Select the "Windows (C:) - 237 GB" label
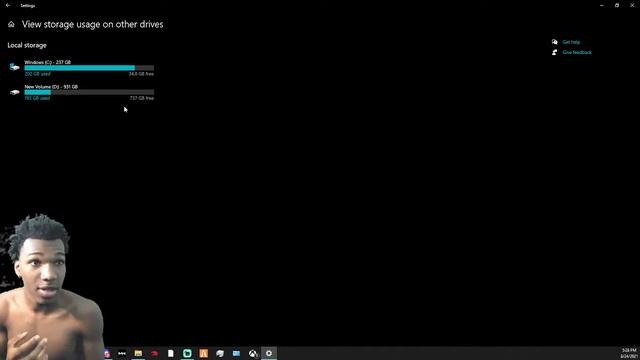This screenshot has height=360, width=640. [x=47, y=62]
